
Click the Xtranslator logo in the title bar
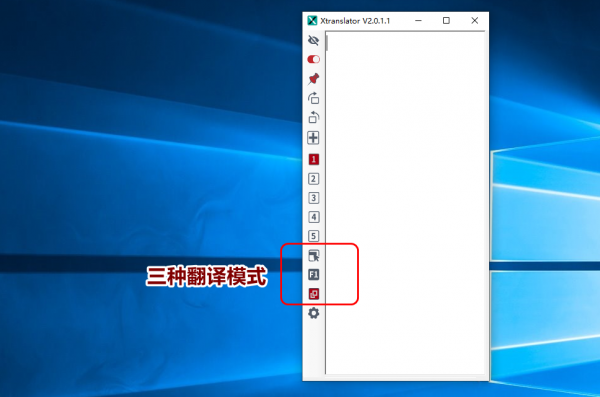[x=312, y=21]
